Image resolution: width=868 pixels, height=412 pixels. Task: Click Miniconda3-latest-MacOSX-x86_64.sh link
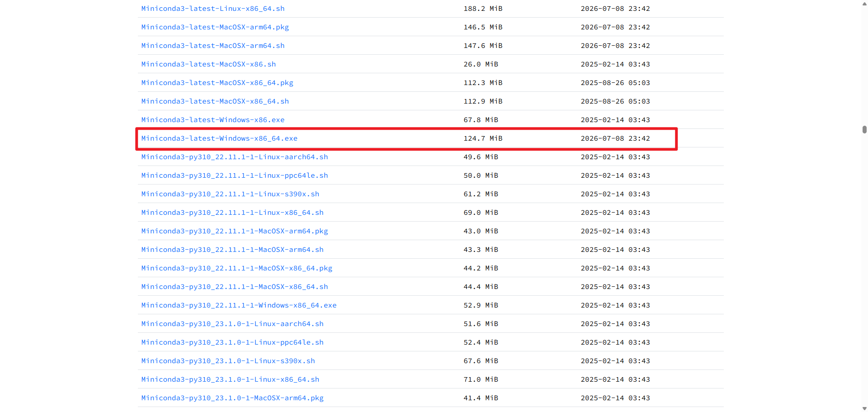pos(215,101)
